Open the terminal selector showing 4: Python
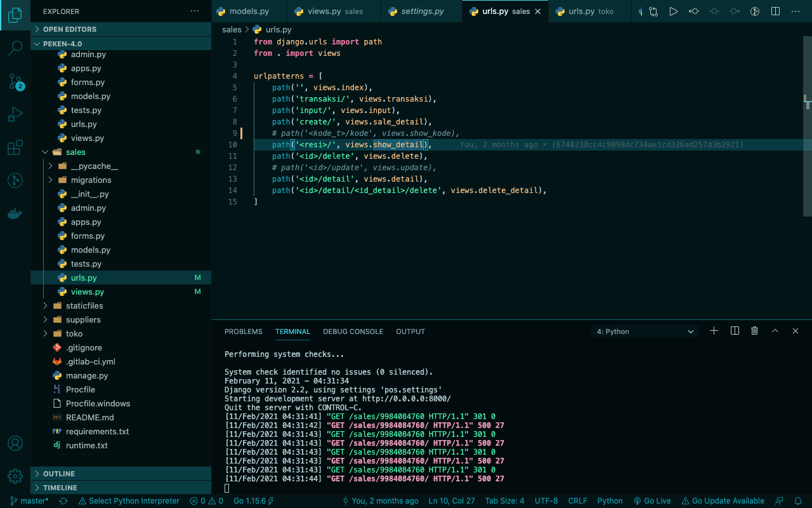812x508 pixels. (x=644, y=331)
